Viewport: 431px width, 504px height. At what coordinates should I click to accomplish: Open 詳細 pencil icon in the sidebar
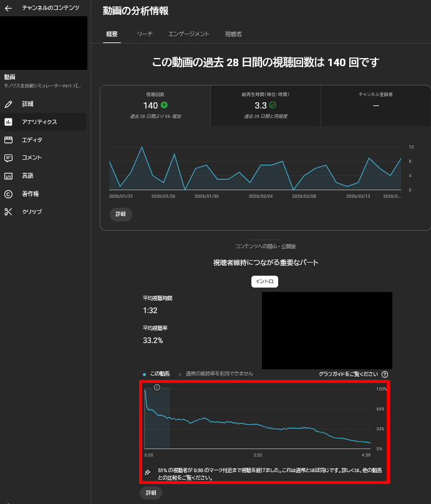8,104
